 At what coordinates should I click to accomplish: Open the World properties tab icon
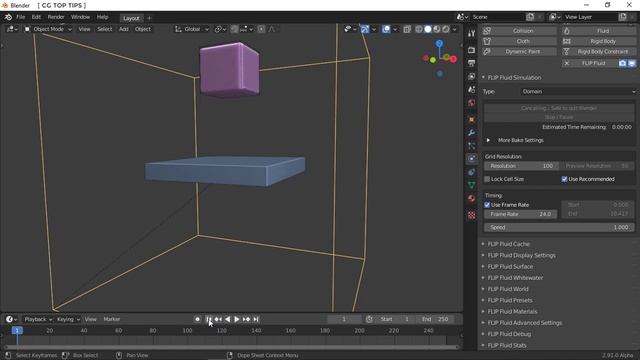pos(471,103)
